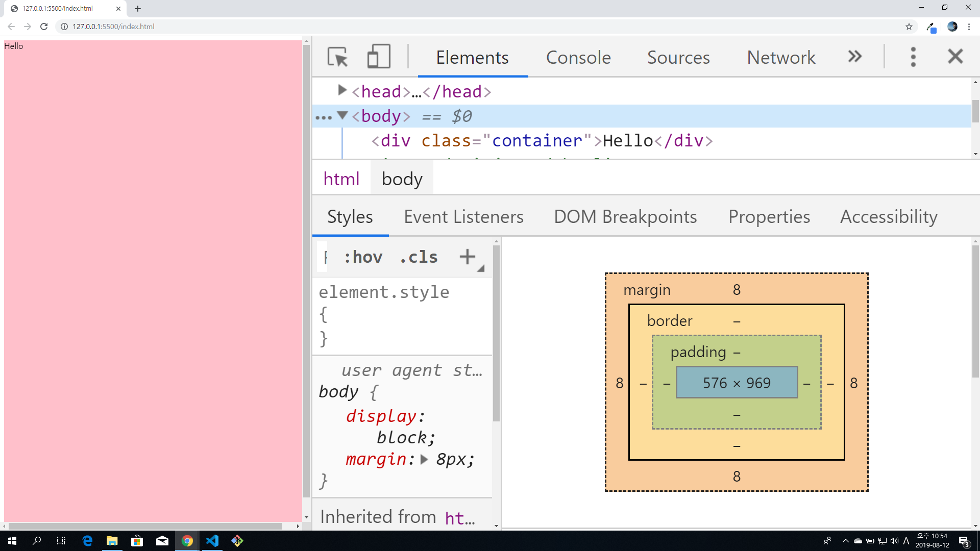980x551 pixels.
Task: Expand the head element node
Action: pyautogui.click(x=342, y=91)
